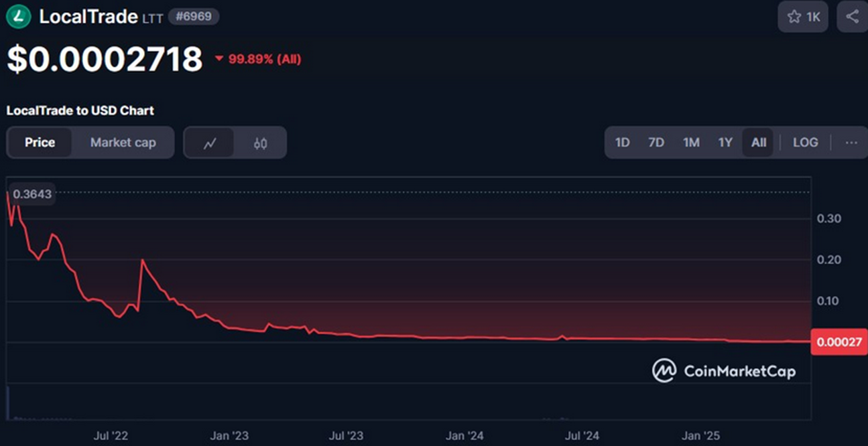Set chart range to 1Y

[725, 143]
